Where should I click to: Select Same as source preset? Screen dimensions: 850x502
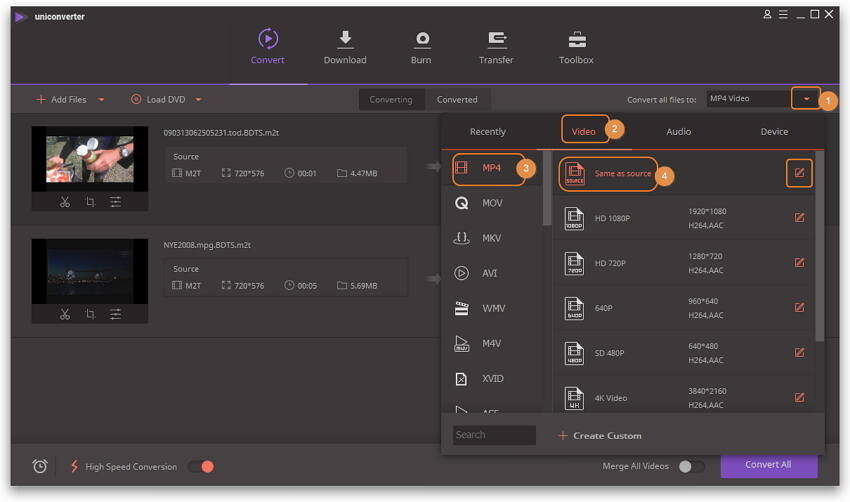[x=683, y=173]
